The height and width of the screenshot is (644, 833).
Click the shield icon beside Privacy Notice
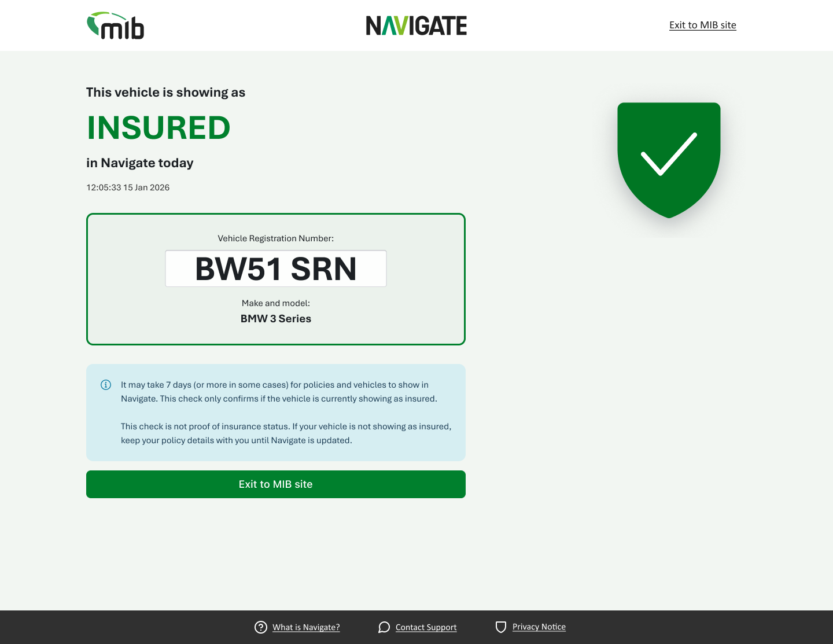[501, 627]
